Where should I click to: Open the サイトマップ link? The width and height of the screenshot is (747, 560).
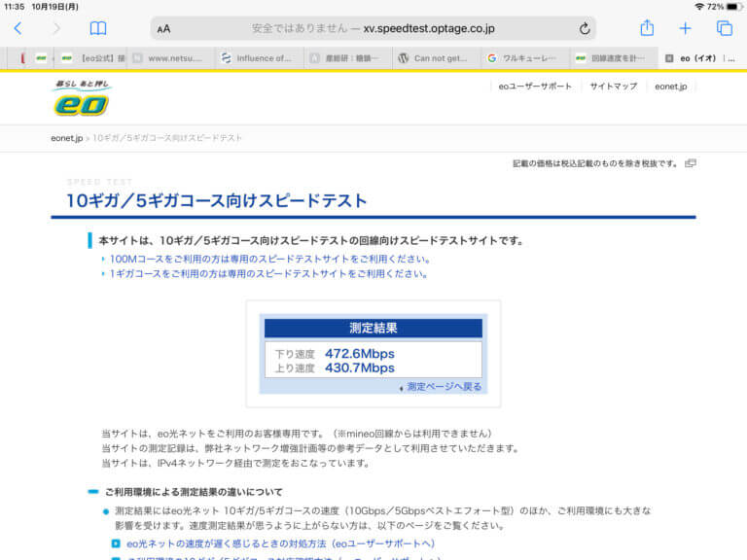pos(613,87)
